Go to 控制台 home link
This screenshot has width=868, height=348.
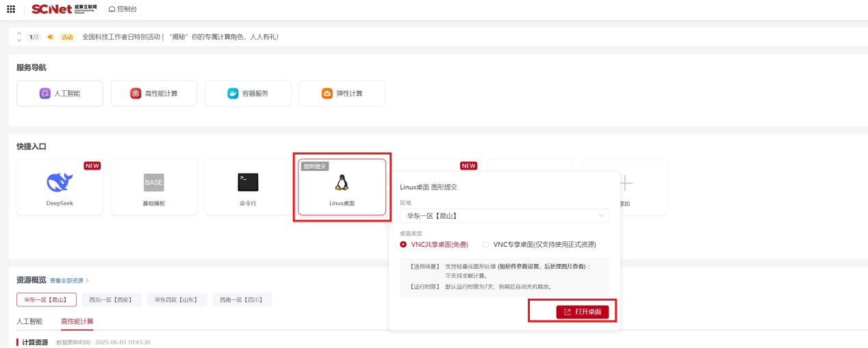tap(122, 9)
